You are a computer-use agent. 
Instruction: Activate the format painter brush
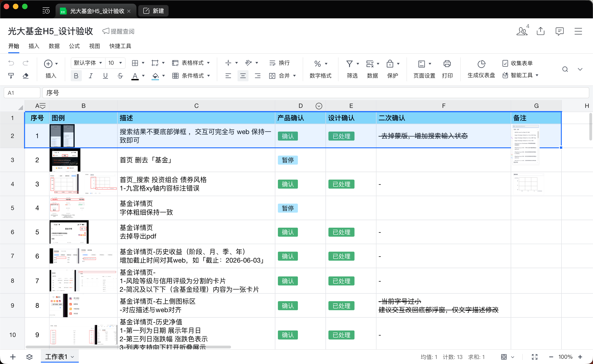[11, 76]
